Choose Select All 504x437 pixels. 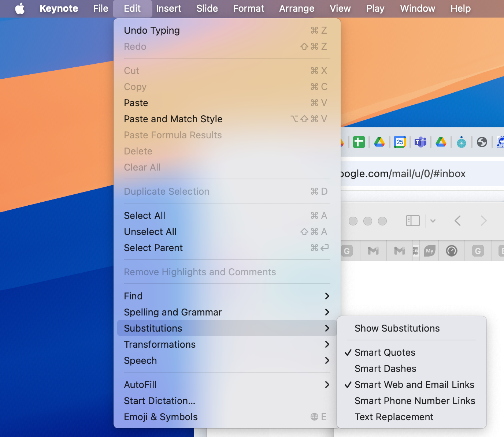point(227,216)
